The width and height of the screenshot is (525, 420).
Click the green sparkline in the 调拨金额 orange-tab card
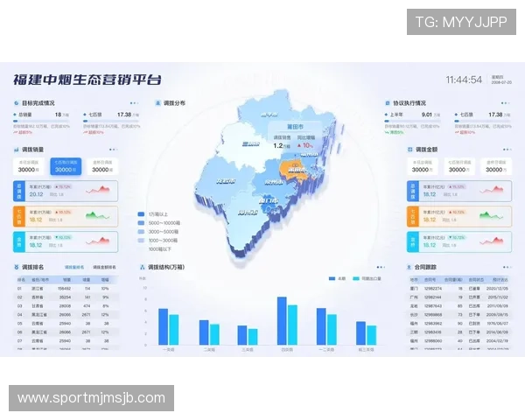click(492, 215)
